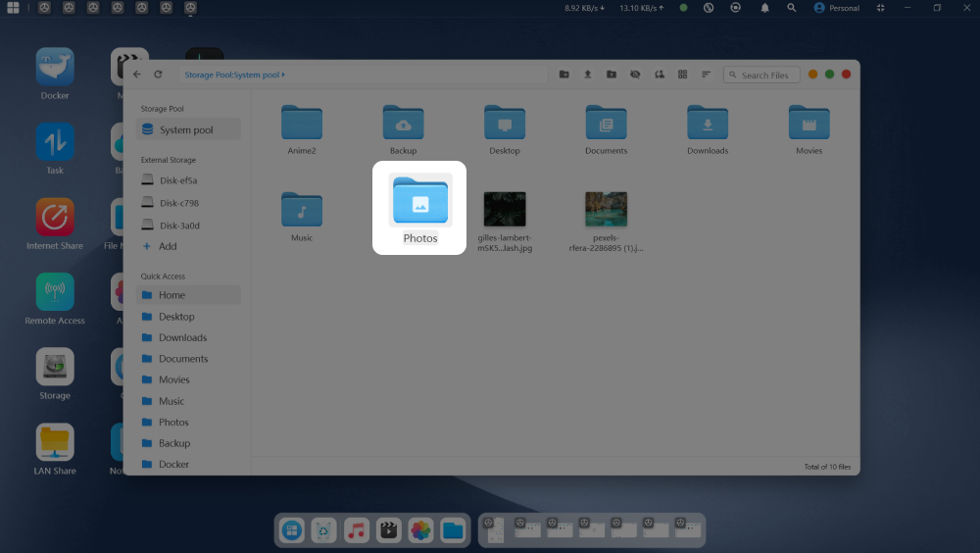Screen dimensions: 980x553
Task: Refresh the file list
Action: click(x=158, y=75)
